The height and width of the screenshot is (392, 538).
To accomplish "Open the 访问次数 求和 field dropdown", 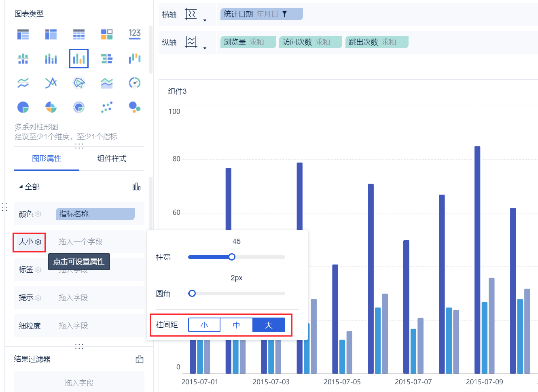I will pyautogui.click(x=311, y=42).
